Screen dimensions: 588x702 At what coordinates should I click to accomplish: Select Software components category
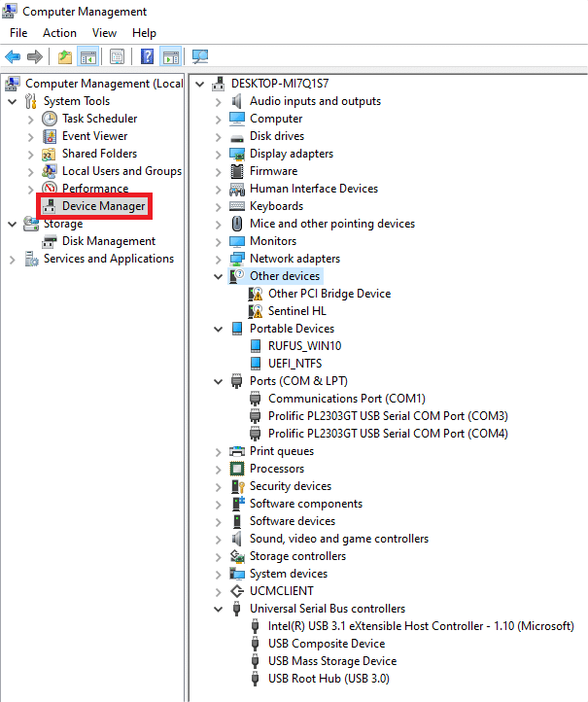[x=306, y=504]
